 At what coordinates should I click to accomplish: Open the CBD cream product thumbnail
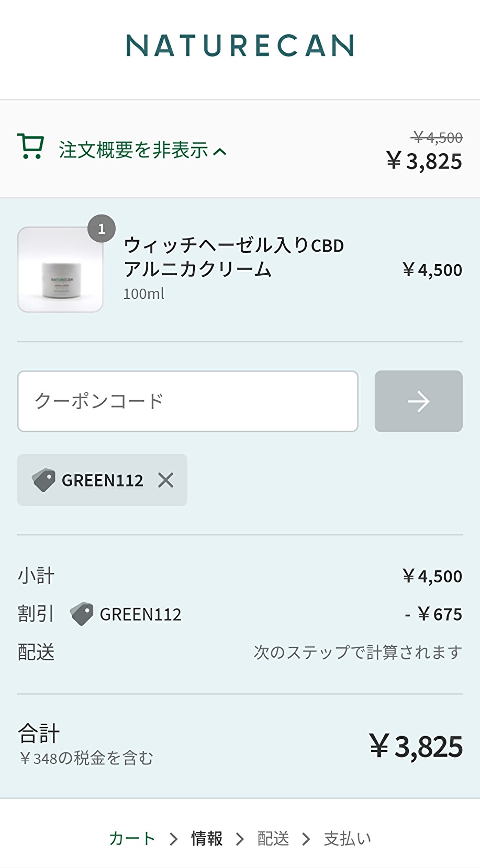[60, 269]
